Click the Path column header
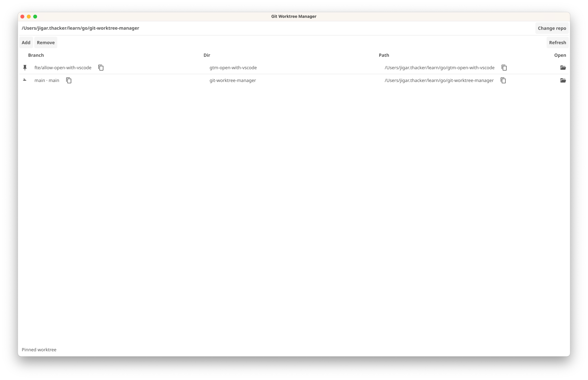588x380 pixels. [384, 55]
